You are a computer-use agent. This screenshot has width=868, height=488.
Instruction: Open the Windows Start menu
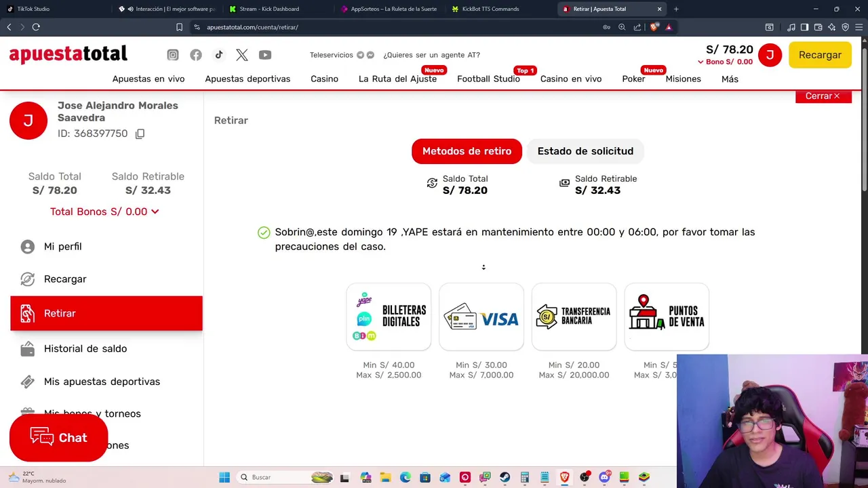(224, 477)
